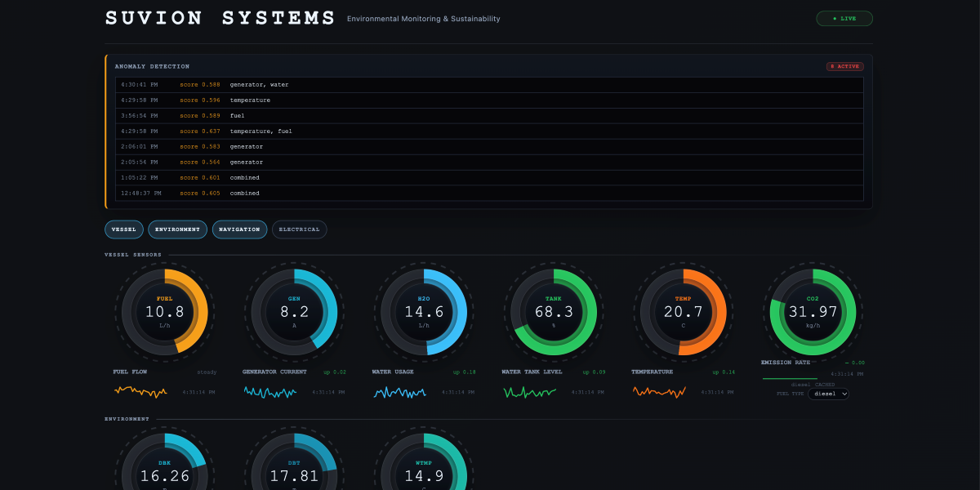This screenshot has width=980, height=490.
Task: Click the EMISSION RATE label
Action: [x=786, y=362]
